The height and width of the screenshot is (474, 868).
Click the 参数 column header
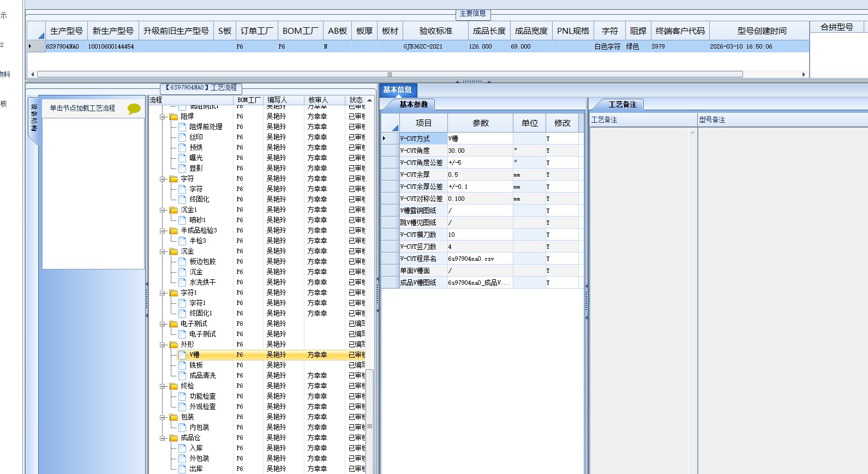point(480,123)
